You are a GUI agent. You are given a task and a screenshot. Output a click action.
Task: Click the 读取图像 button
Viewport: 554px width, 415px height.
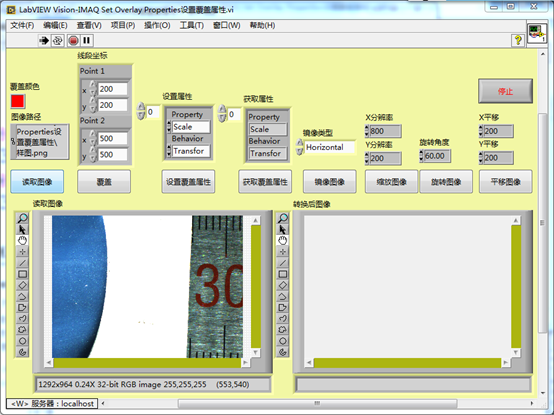(37, 182)
